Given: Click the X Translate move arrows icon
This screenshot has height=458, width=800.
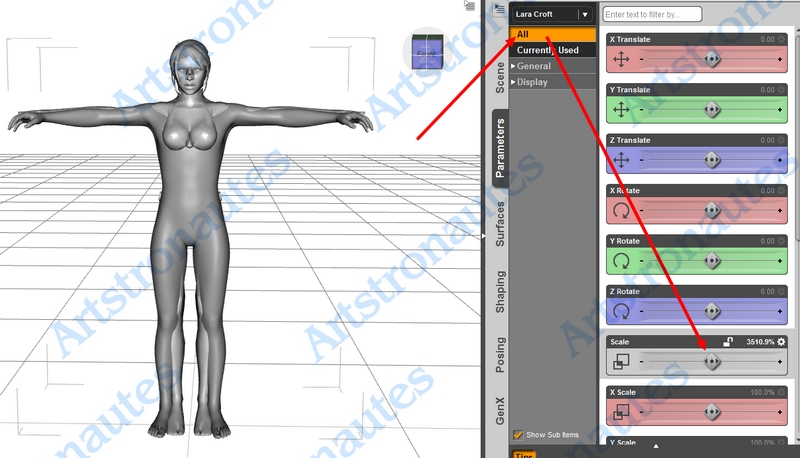Looking at the screenshot, I should tap(621, 59).
